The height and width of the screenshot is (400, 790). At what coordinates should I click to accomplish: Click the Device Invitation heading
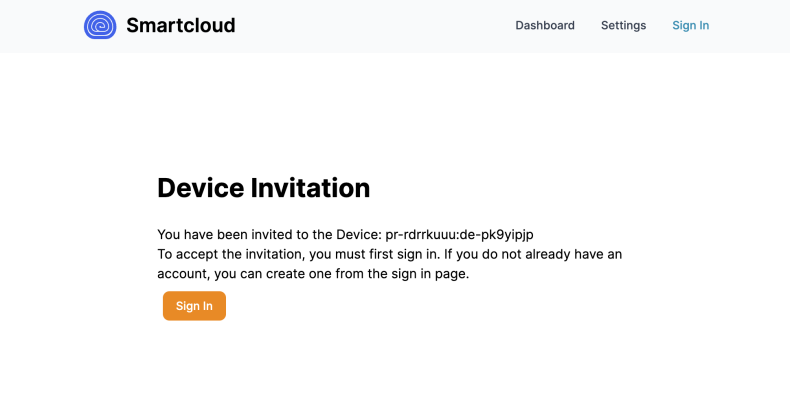264,188
